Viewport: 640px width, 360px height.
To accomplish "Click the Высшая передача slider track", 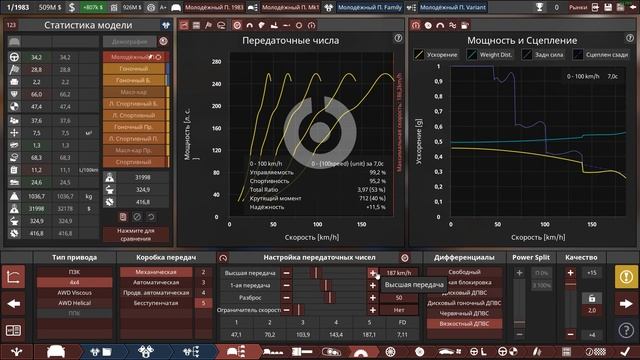I will pos(330,273).
